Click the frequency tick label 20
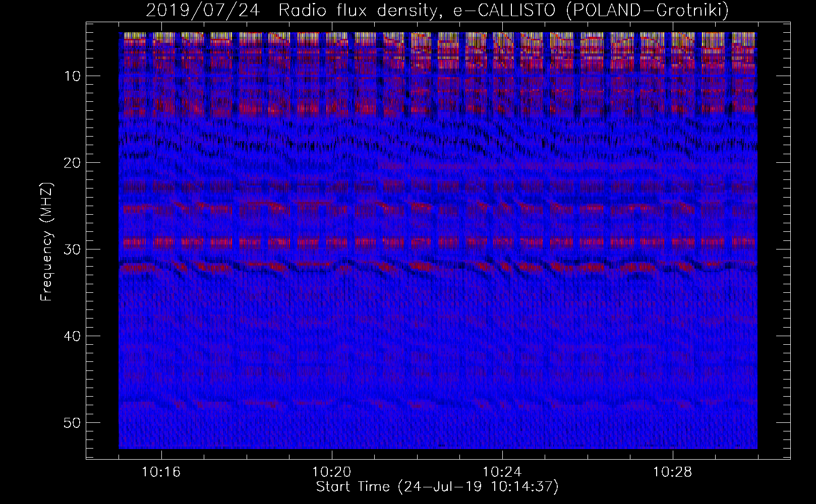This screenshot has height=504, width=816. click(x=72, y=163)
